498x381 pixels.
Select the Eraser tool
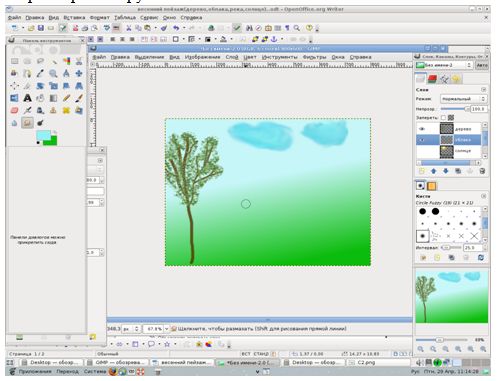click(x=14, y=110)
